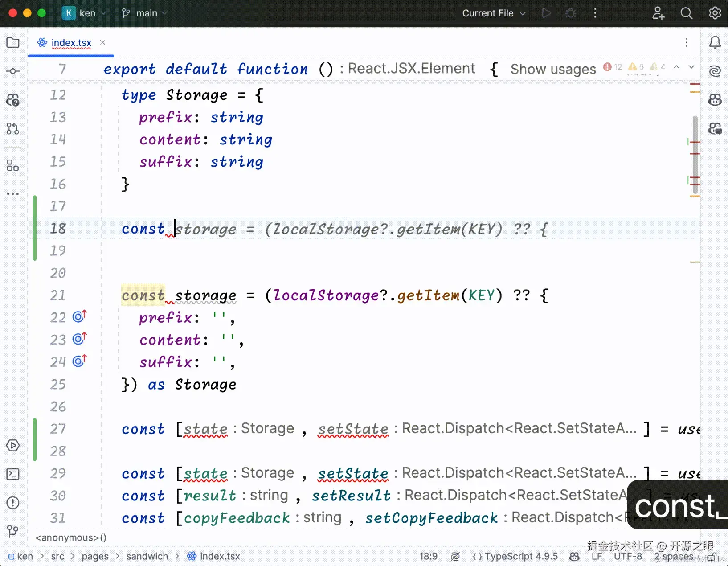
Task: Click the highlighted const keyword on line 21
Action: pos(143,295)
